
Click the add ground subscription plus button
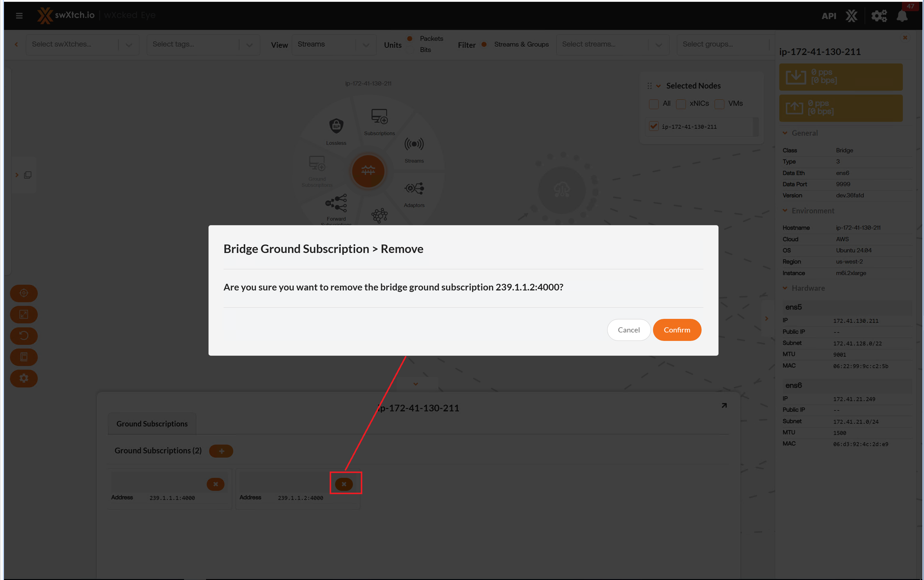pyautogui.click(x=221, y=451)
